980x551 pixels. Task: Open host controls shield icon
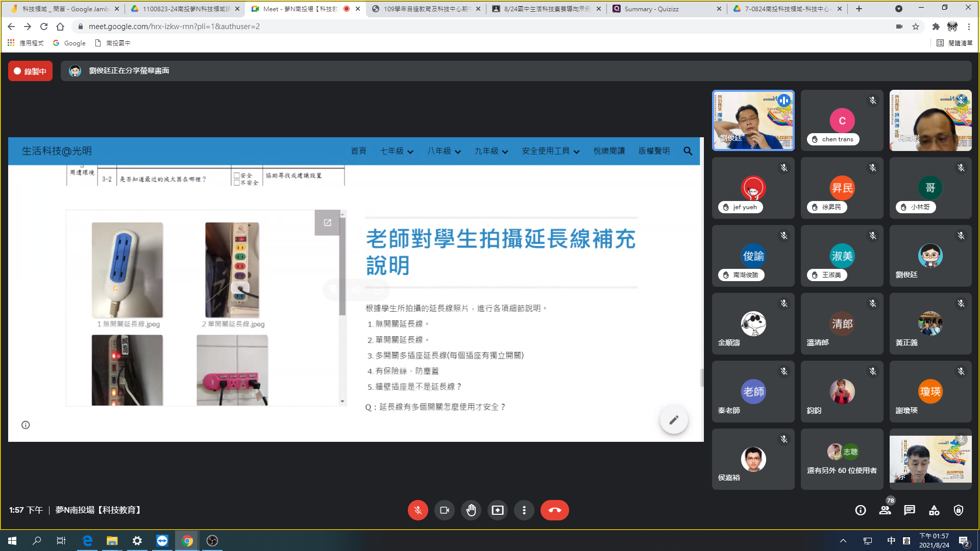point(958,510)
